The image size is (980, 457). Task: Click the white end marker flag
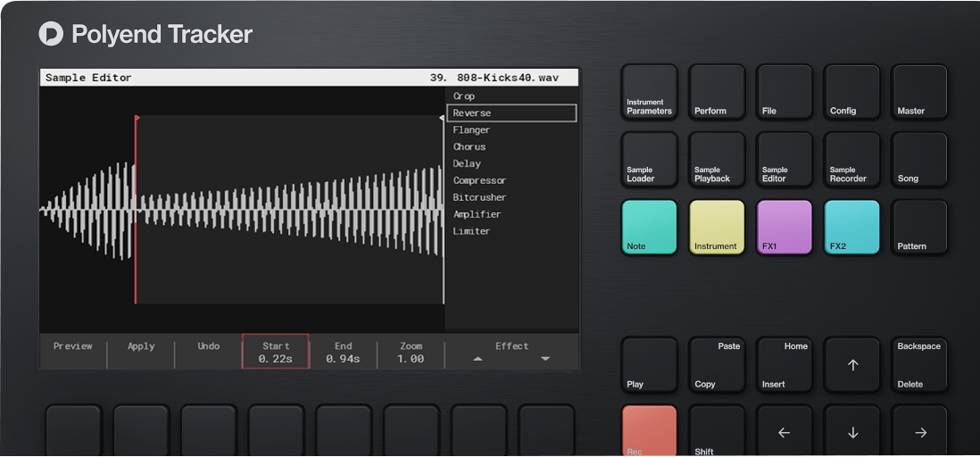[442, 117]
